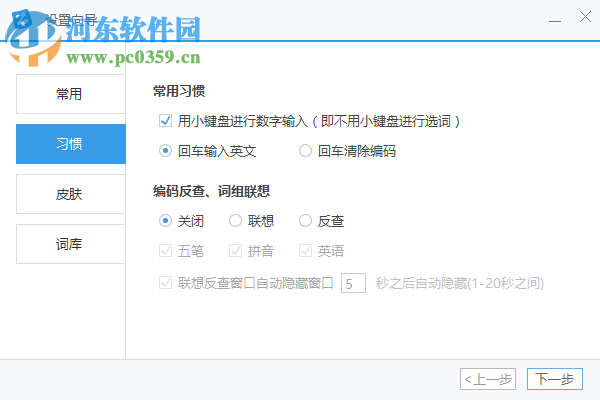This screenshot has height=400, width=600.
Task: Select the 联想 radio button
Action: tap(235, 220)
